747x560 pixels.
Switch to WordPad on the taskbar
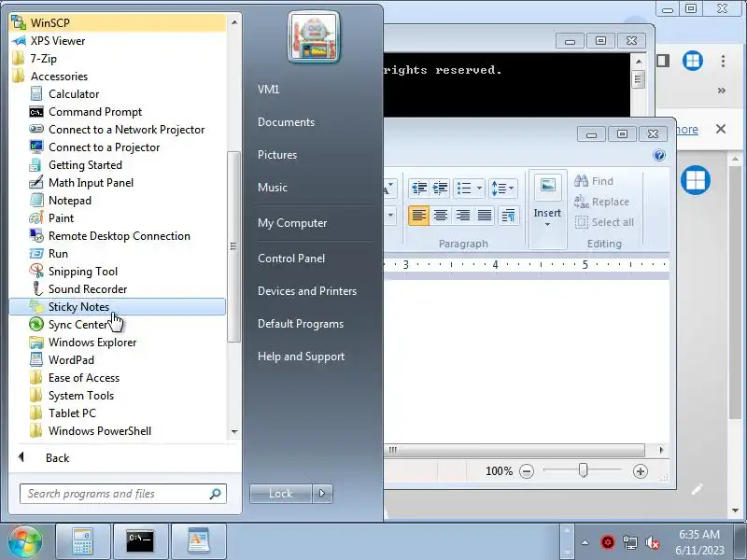tap(198, 541)
